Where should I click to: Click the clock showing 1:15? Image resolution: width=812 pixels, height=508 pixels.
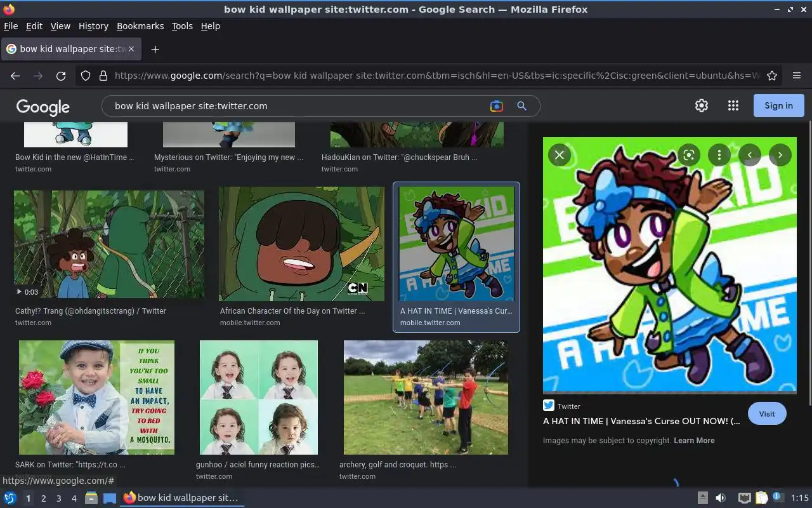800,498
